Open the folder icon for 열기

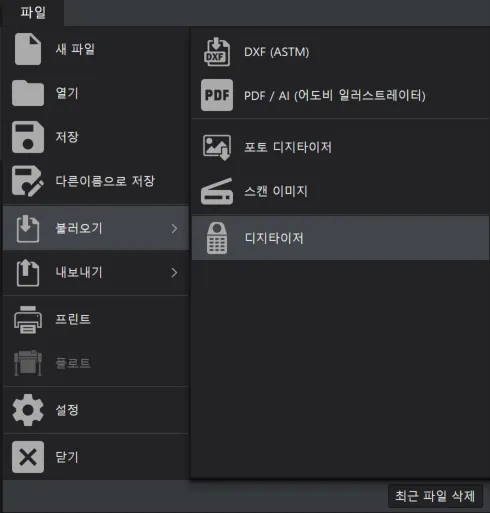click(28, 93)
